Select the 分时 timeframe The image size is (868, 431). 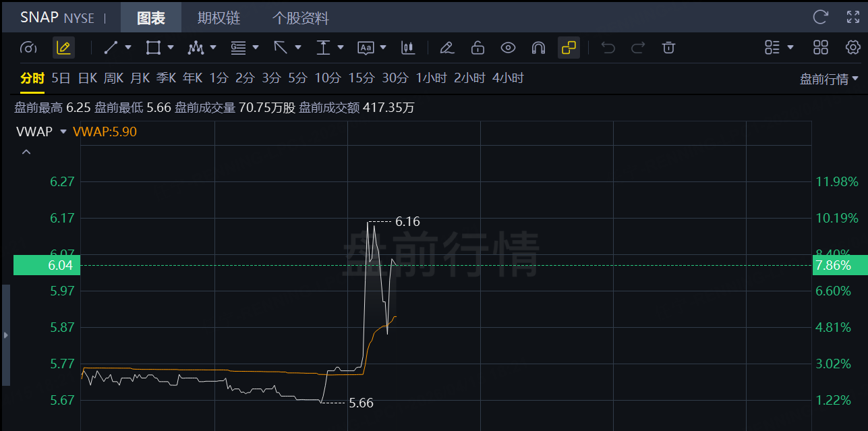coord(32,78)
